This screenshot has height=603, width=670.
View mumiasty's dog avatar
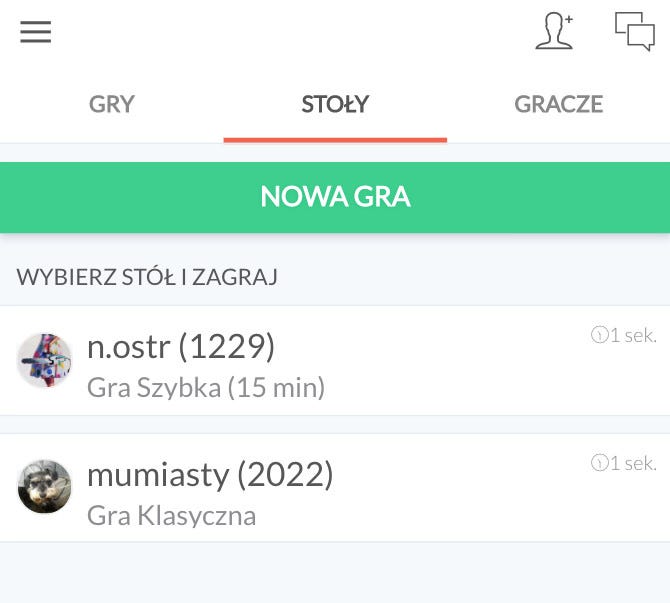tap(44, 486)
